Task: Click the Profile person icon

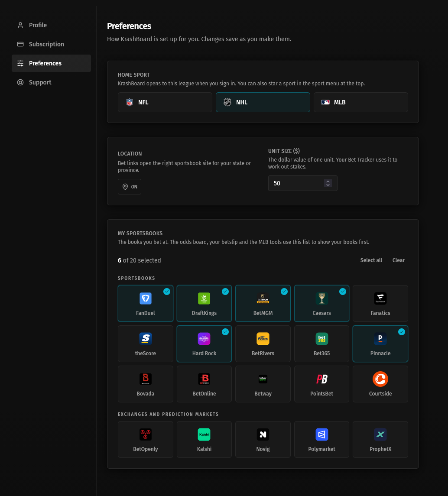Action: click(20, 25)
